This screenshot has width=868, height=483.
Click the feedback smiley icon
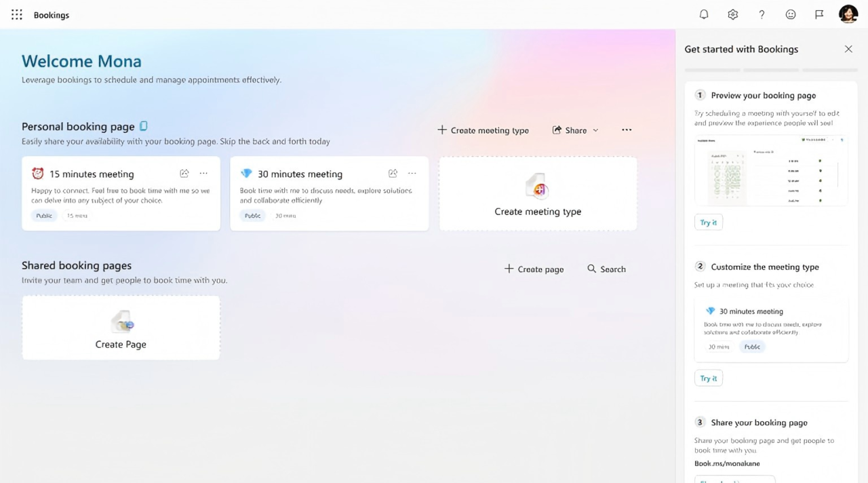pos(791,14)
